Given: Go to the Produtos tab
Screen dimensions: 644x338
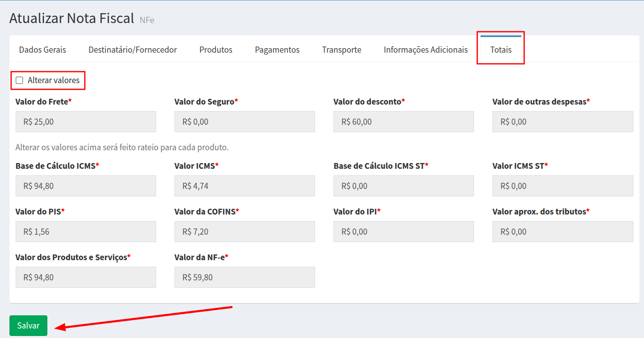Looking at the screenshot, I should [216, 50].
